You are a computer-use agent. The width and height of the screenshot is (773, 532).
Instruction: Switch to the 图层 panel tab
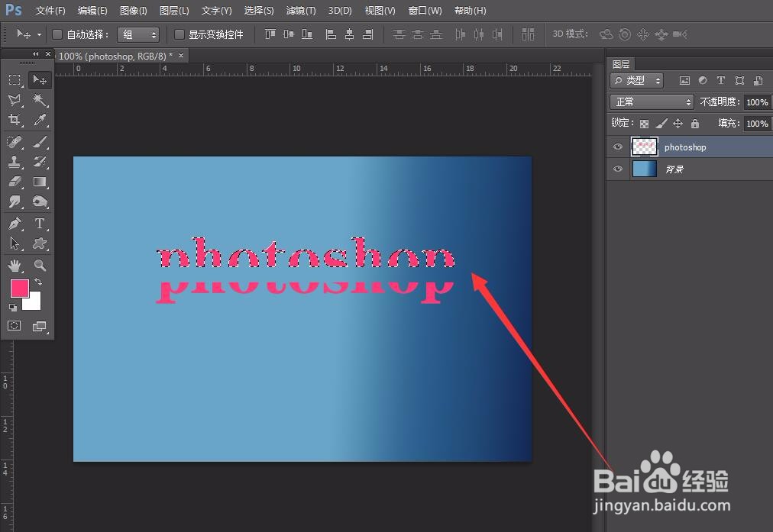point(621,64)
